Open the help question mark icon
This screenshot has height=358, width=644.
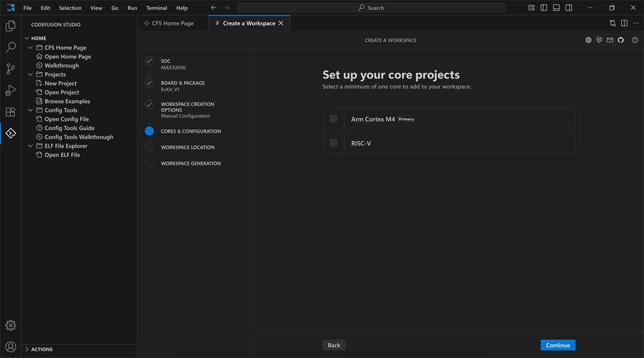point(635,40)
